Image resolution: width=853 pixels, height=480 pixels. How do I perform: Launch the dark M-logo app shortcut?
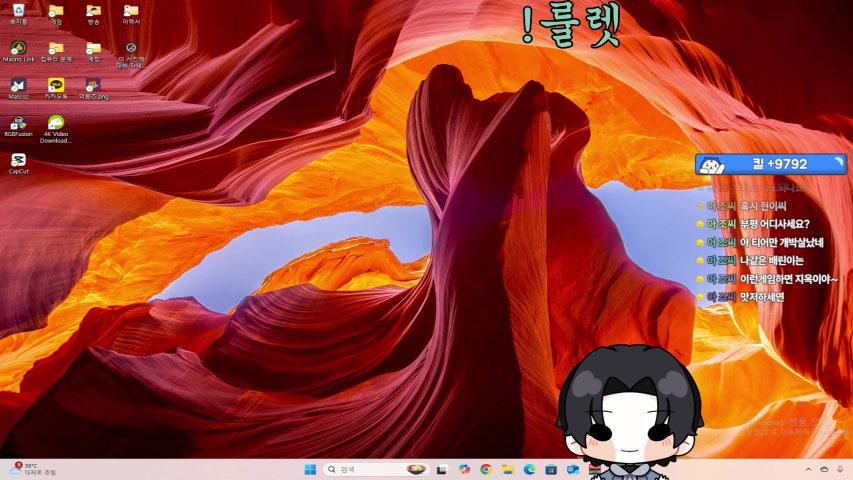point(18,89)
